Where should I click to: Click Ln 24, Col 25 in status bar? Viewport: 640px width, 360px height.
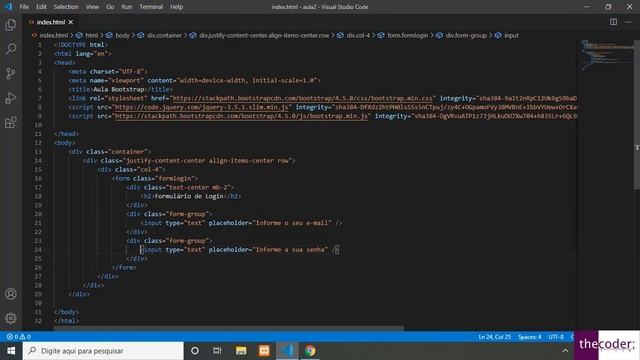tap(494, 337)
